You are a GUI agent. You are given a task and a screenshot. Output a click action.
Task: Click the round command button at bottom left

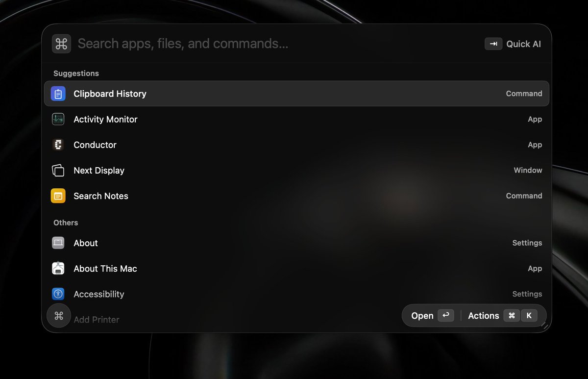[x=59, y=316]
